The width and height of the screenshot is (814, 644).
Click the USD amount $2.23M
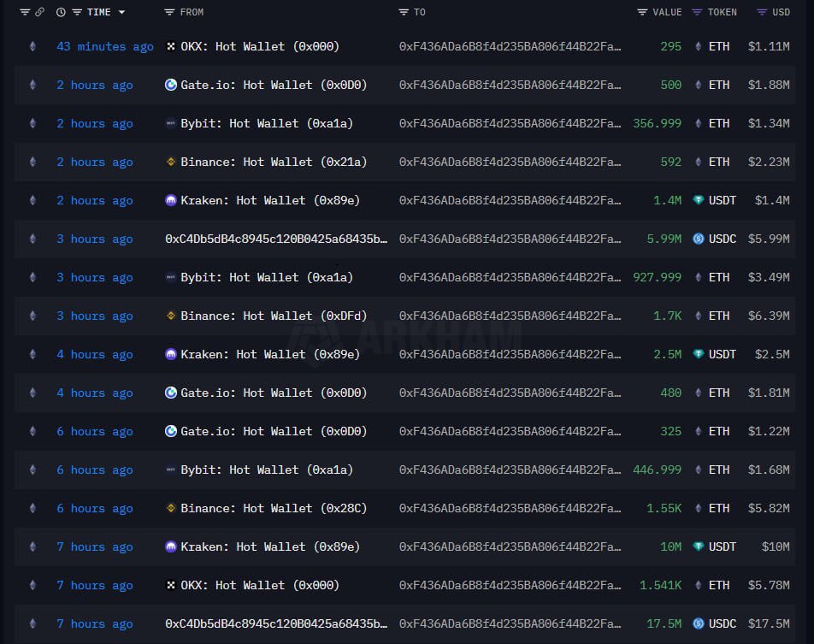[769, 162]
